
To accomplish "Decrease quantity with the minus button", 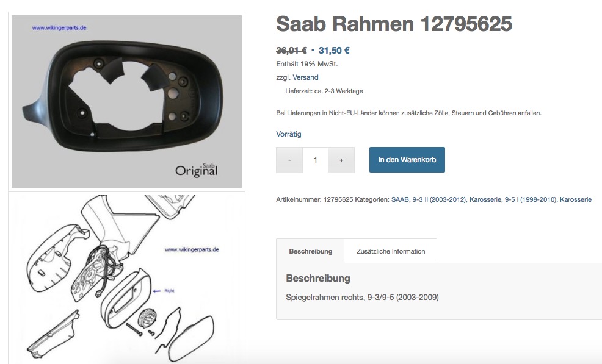I will click(289, 160).
